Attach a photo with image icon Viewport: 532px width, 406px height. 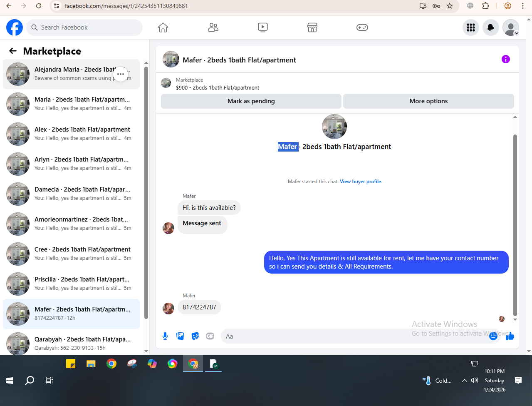[180, 336]
